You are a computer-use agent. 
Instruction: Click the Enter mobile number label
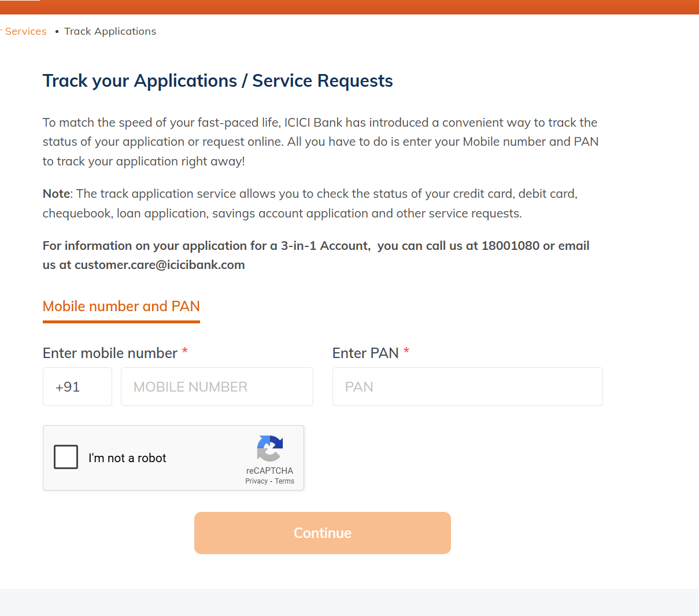coord(110,353)
